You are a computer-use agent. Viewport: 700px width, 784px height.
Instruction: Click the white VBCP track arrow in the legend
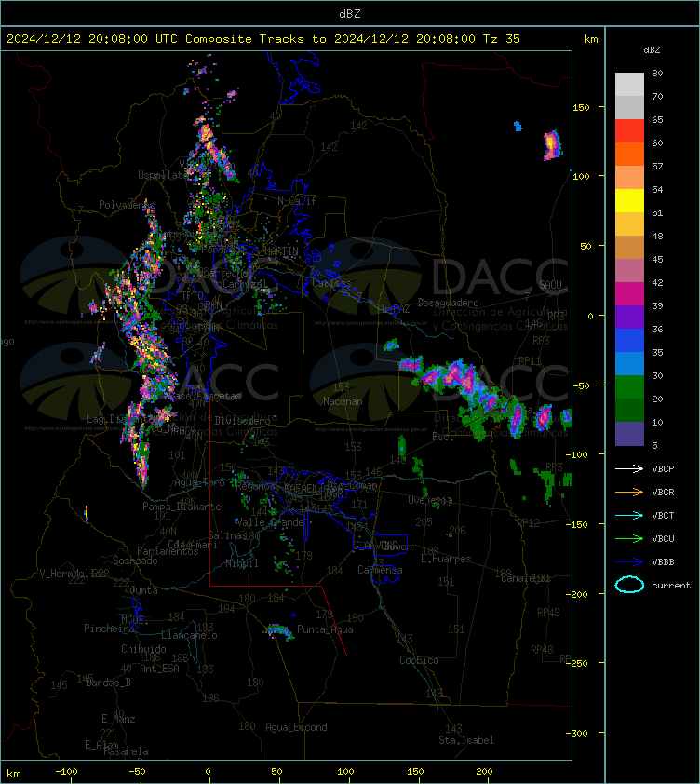(629, 468)
